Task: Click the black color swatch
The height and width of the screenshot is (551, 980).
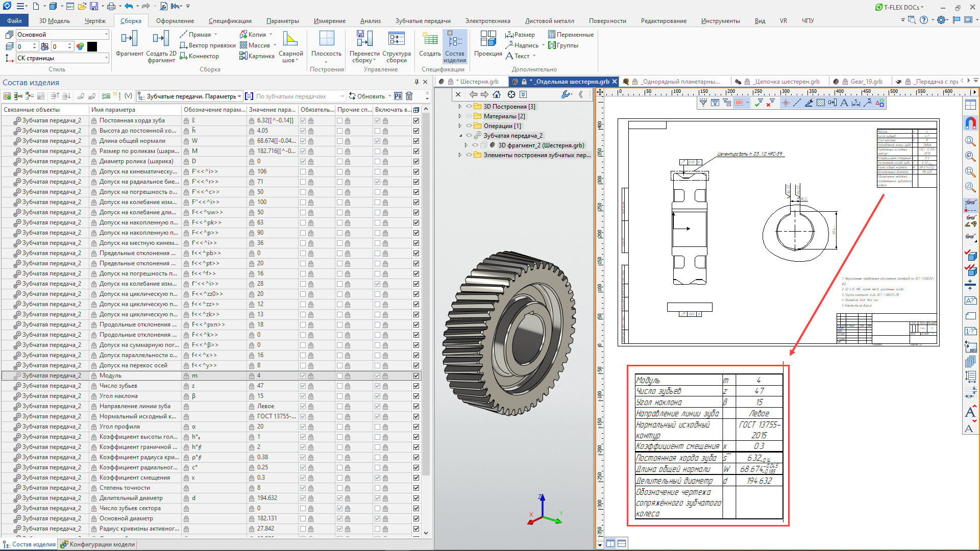Action: 92,46
